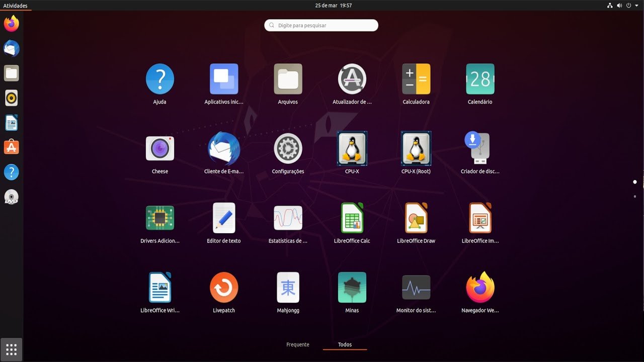Open Navegador Web Firefox in the grid
The width and height of the screenshot is (644, 362).
click(x=480, y=287)
